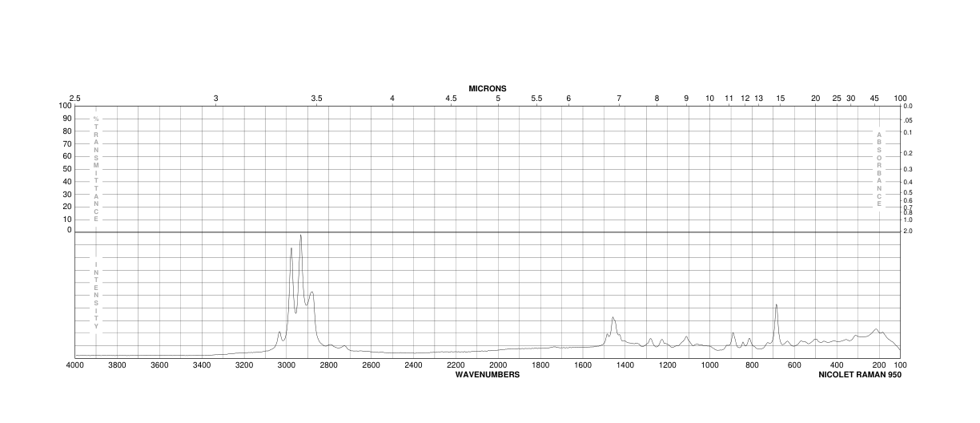Click the 4000 wavenumber tick label

75,365
